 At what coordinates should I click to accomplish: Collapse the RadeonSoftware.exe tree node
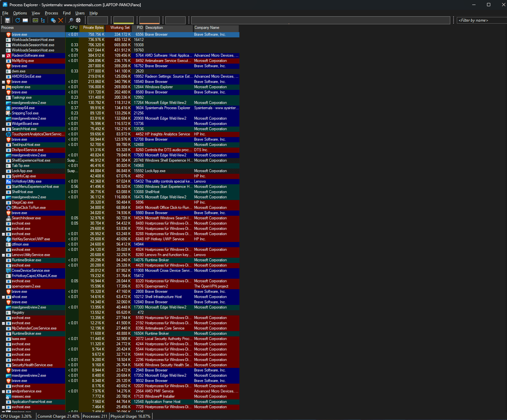(3, 56)
